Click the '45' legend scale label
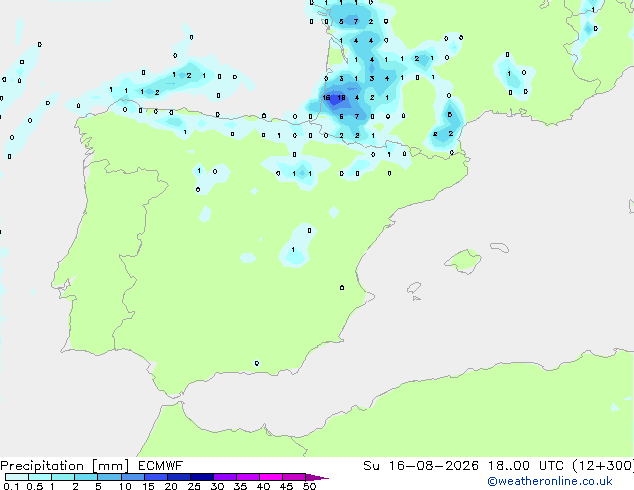This screenshot has width=634, height=490. 286,486
